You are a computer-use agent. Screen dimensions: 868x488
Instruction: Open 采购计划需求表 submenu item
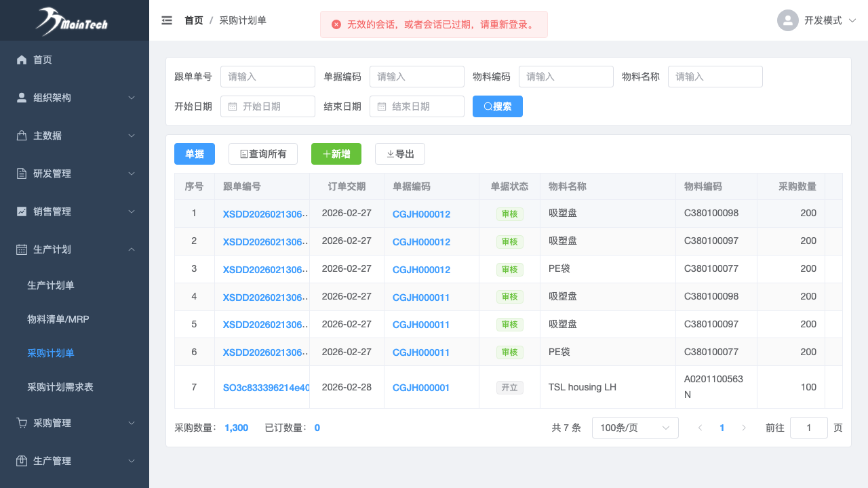coord(60,387)
